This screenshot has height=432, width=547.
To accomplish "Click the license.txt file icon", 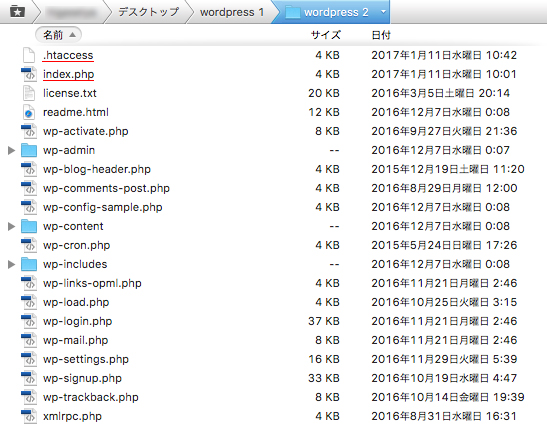I will (x=29, y=93).
